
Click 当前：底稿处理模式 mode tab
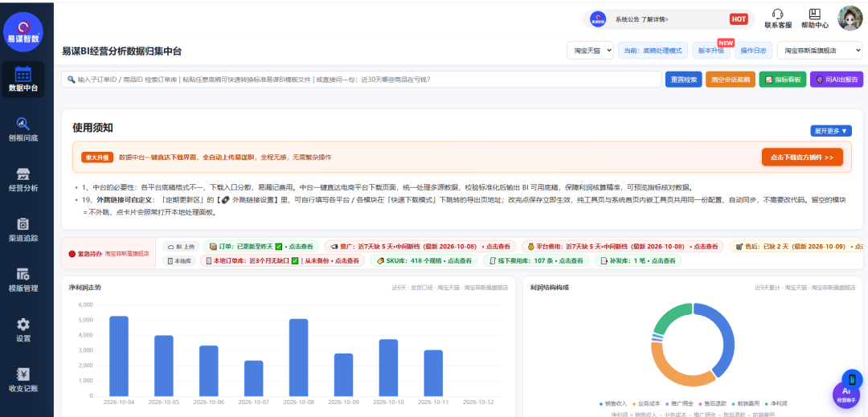coord(653,51)
